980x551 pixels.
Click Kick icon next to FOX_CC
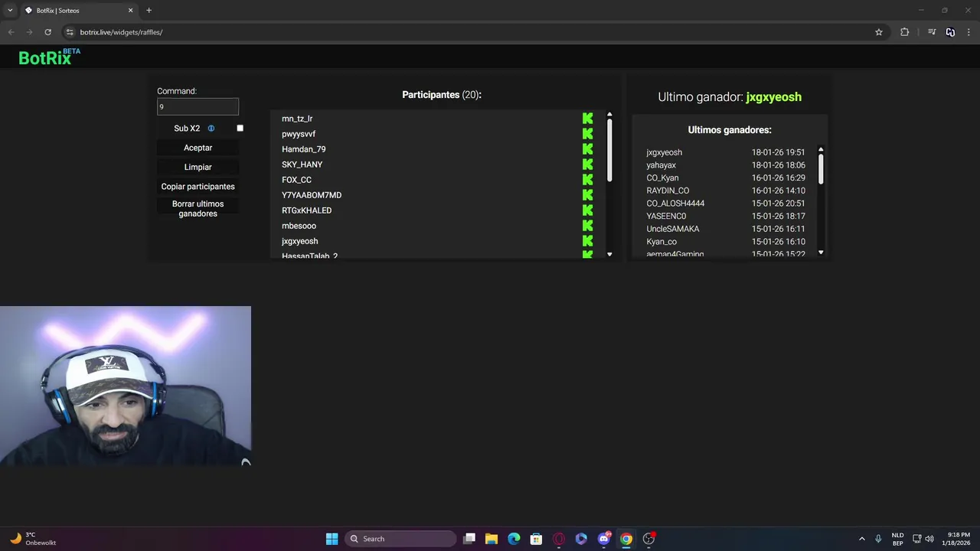tap(587, 180)
